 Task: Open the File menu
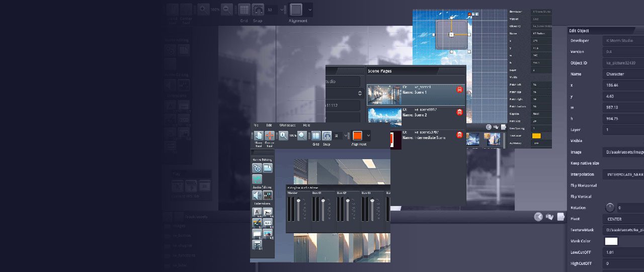pos(256,125)
